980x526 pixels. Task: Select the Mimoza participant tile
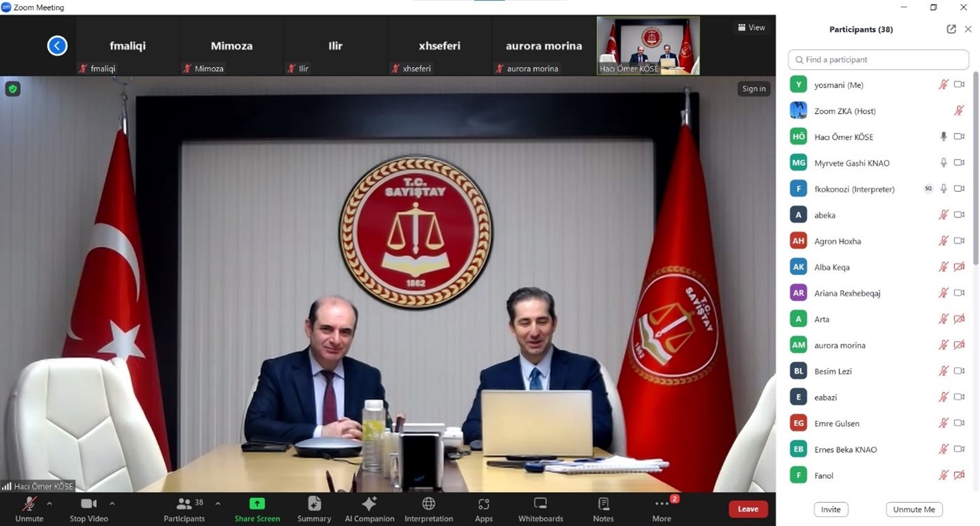pyautogui.click(x=232, y=46)
